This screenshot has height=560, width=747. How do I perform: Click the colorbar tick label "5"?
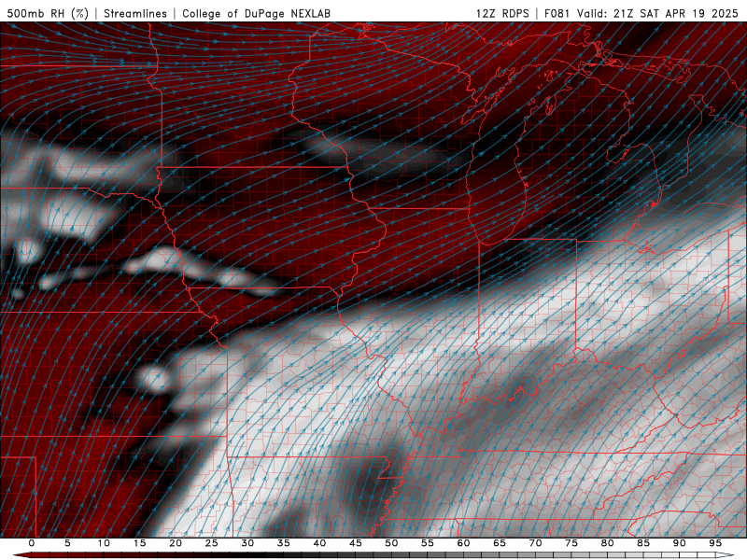pos(67,543)
